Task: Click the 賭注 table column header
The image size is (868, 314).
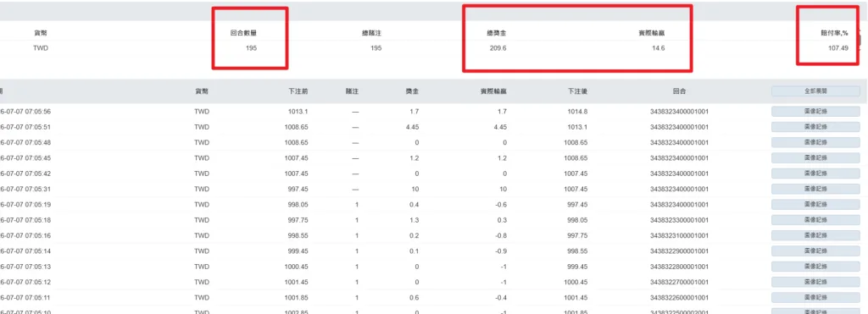Action: coord(352,91)
